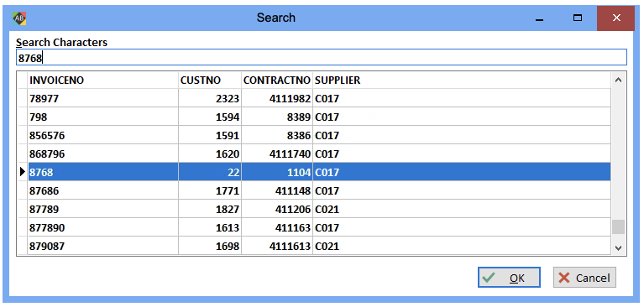Click contract number 4111982 cell
Image resolution: width=644 pixels, height=307 pixels.
click(277, 98)
